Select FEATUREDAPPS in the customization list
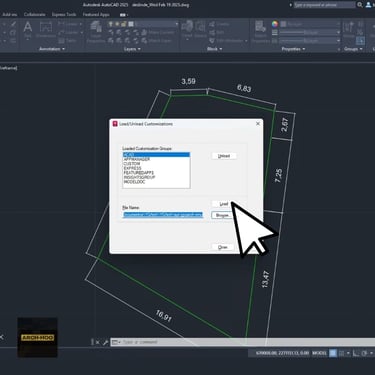This screenshot has height=375, width=375. click(156, 173)
